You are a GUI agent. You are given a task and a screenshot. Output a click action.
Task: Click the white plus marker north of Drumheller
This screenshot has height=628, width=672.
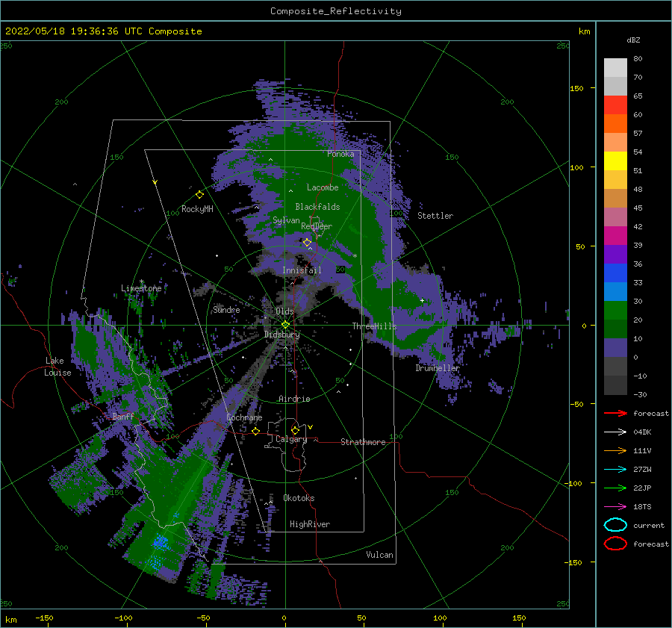pos(422,300)
